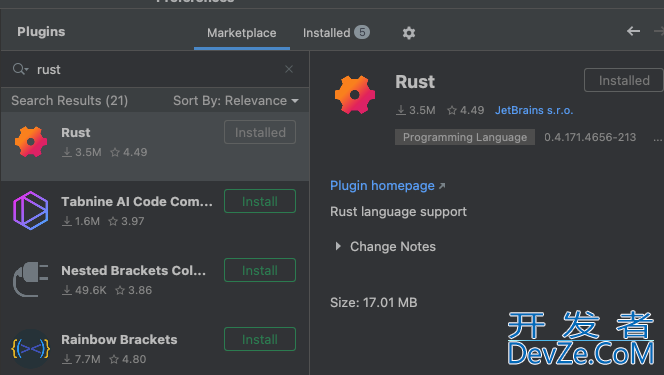Click the Rainbow Brackets plugin icon
Screen dimensions: 664x375
(30, 348)
